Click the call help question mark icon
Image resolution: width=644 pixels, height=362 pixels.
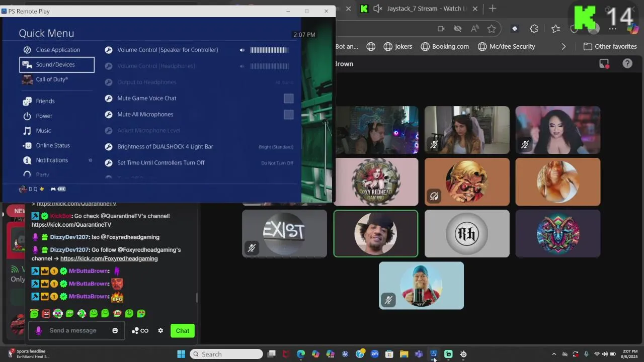tap(627, 63)
